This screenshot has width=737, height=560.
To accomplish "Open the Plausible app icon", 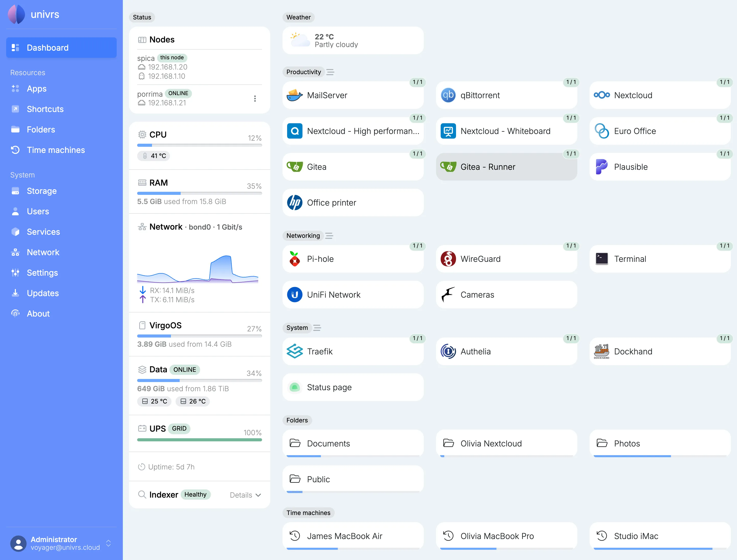I will click(x=602, y=167).
